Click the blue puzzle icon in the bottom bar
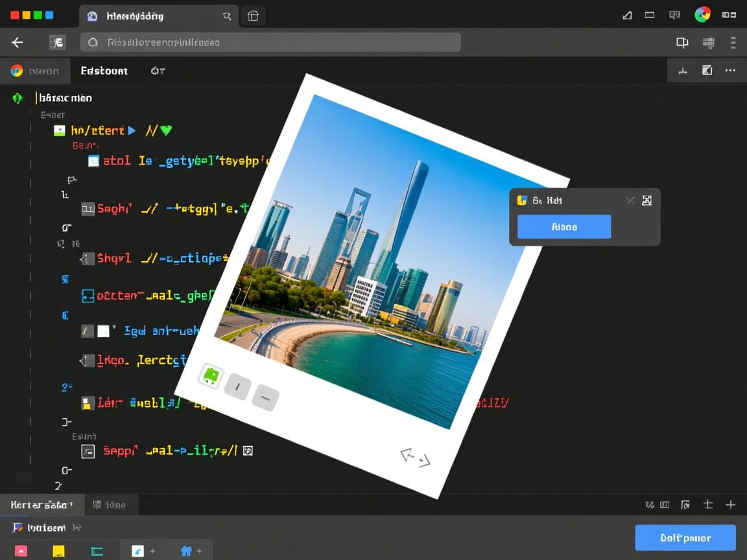Image resolution: width=747 pixels, height=560 pixels. tap(186, 551)
